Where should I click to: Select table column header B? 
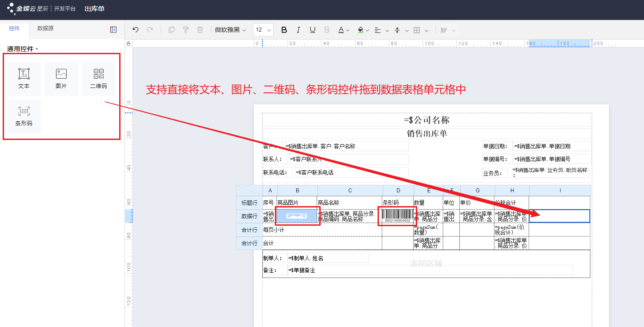pyautogui.click(x=297, y=191)
